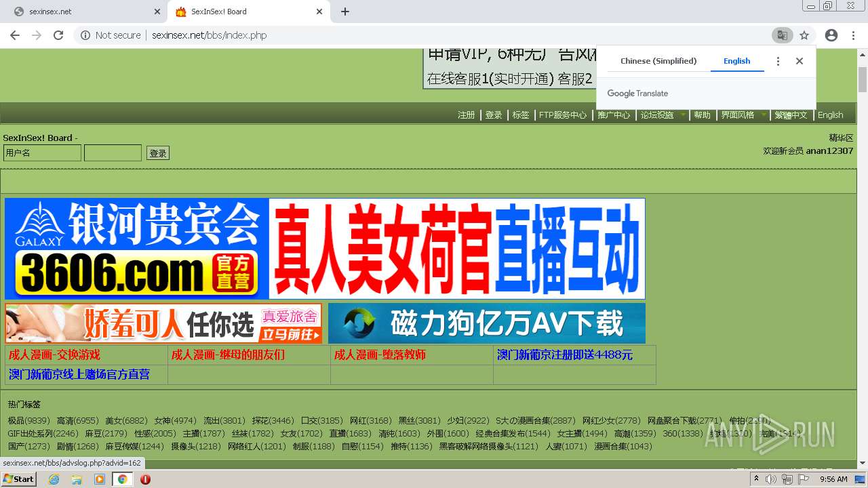Click the address bar URL
868x488 pixels.
point(209,35)
